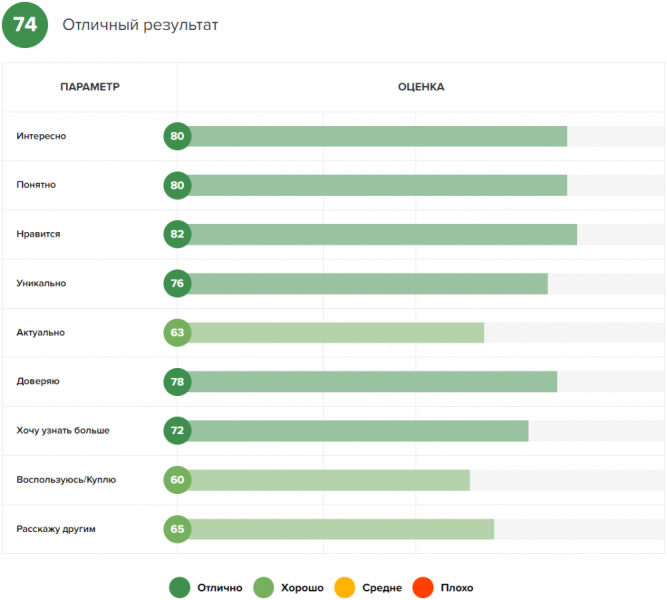667x600 pixels.
Task: Click the ПАРАМЕТР column header
Action: point(90,87)
